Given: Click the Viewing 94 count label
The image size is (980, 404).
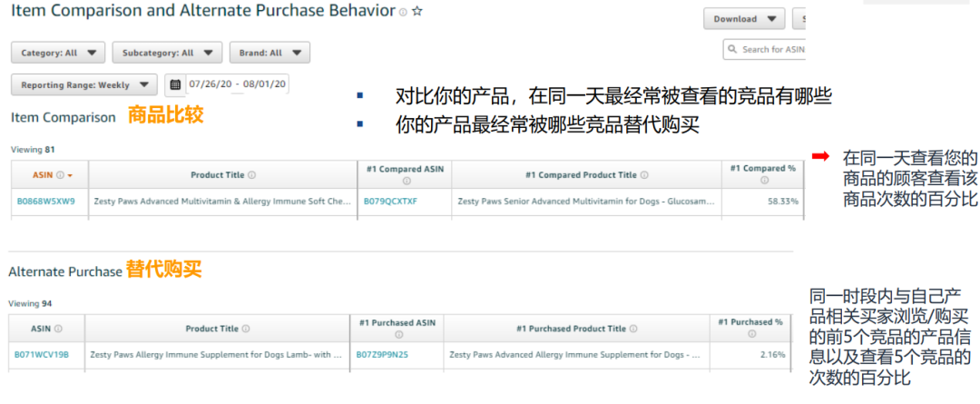Looking at the screenshot, I should 30,303.
